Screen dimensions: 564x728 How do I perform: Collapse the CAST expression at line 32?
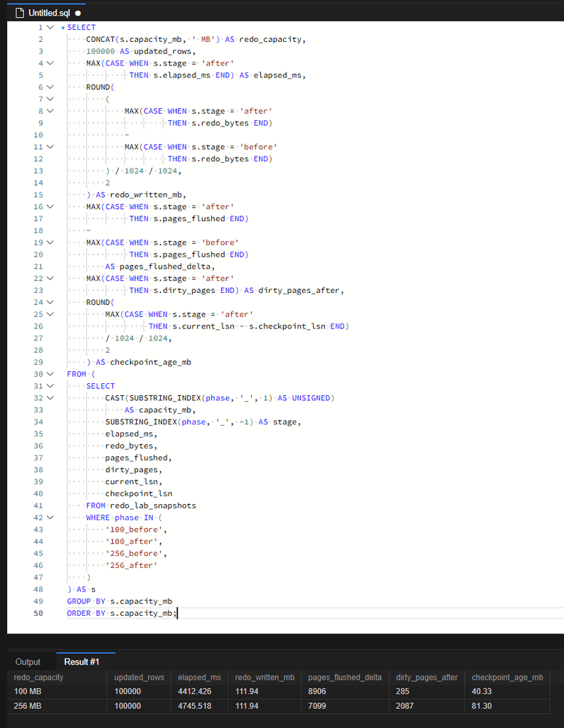pyautogui.click(x=50, y=398)
